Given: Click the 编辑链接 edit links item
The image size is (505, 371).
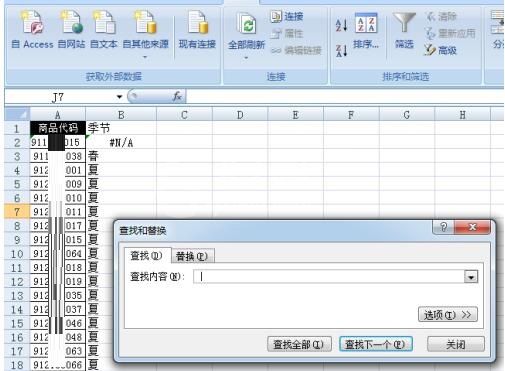Looking at the screenshot, I should click(296, 50).
